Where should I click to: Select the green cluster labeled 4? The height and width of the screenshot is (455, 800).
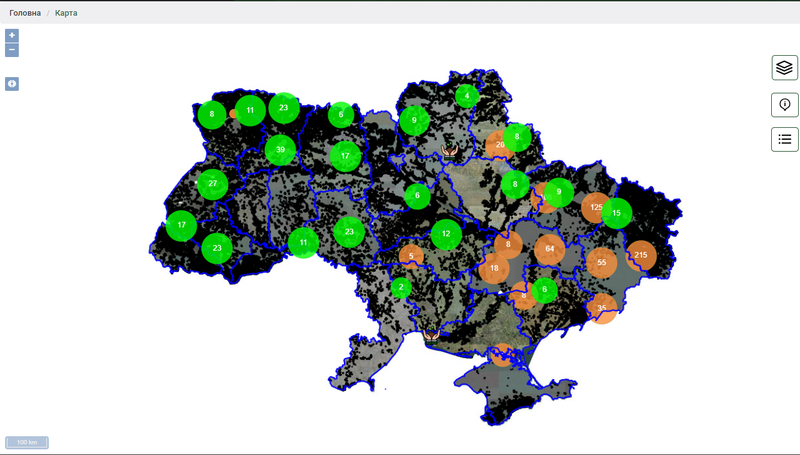tap(467, 96)
